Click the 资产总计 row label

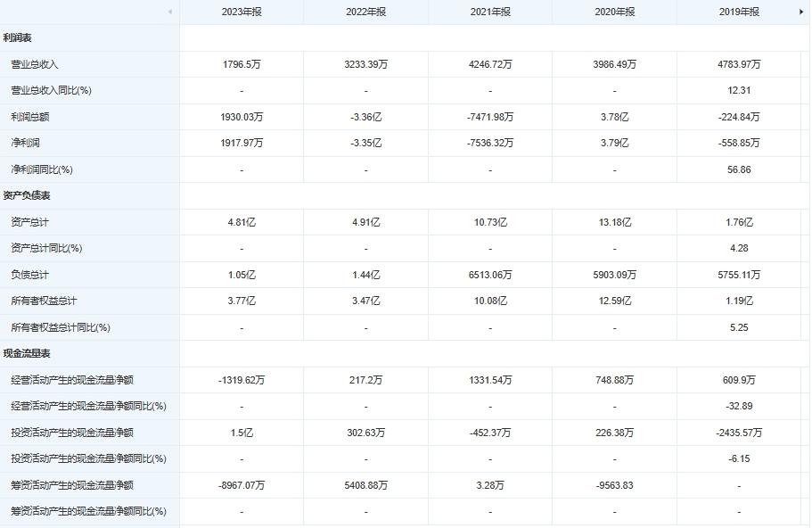point(29,222)
